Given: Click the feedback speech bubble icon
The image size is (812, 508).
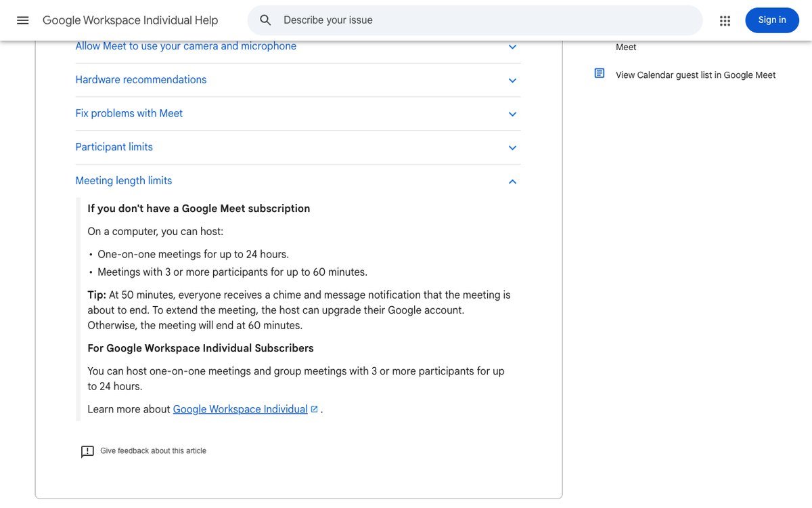Looking at the screenshot, I should tap(87, 452).
